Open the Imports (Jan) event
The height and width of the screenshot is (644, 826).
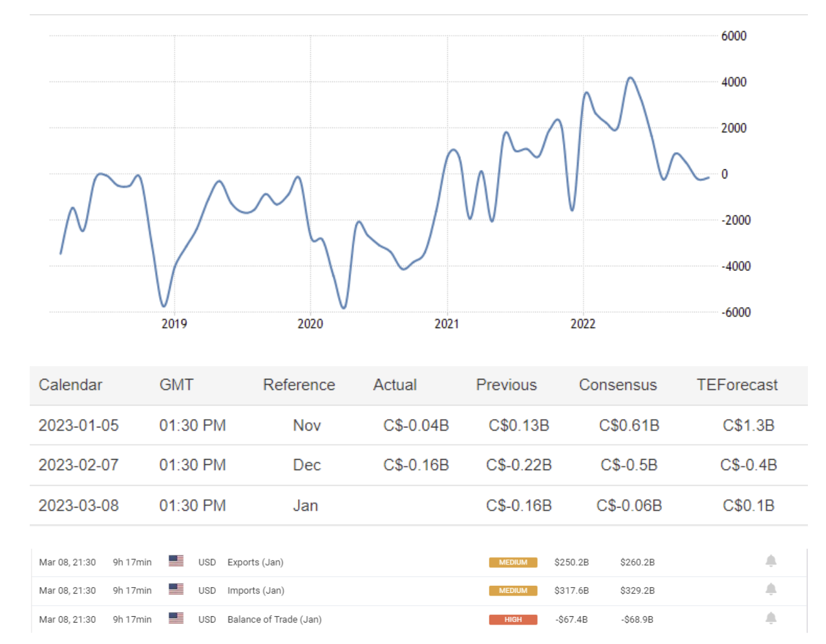click(x=255, y=591)
